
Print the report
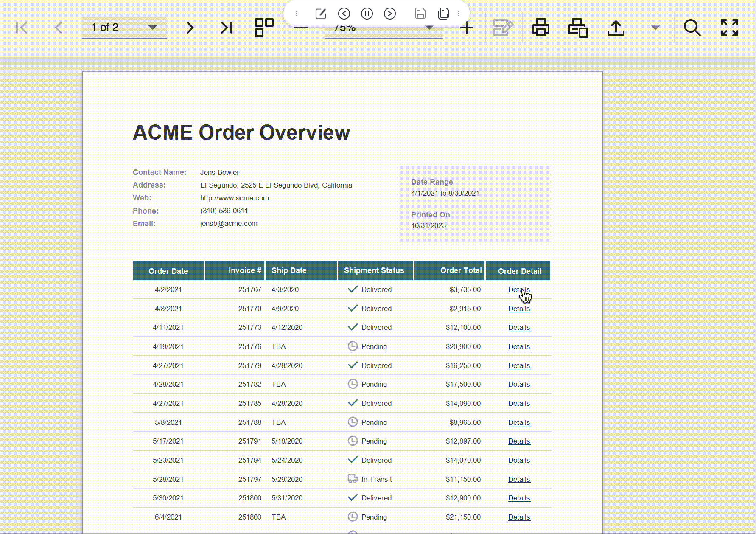click(x=540, y=28)
